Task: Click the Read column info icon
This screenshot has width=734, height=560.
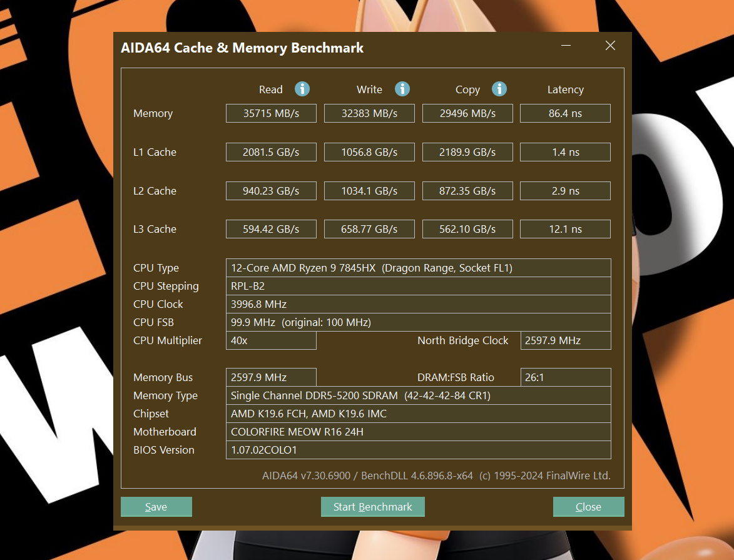Action: 302,89
